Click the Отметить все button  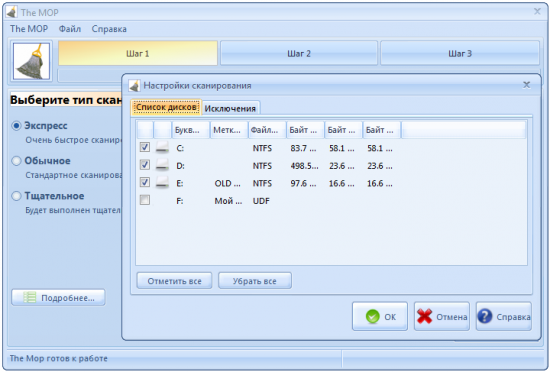tap(174, 281)
